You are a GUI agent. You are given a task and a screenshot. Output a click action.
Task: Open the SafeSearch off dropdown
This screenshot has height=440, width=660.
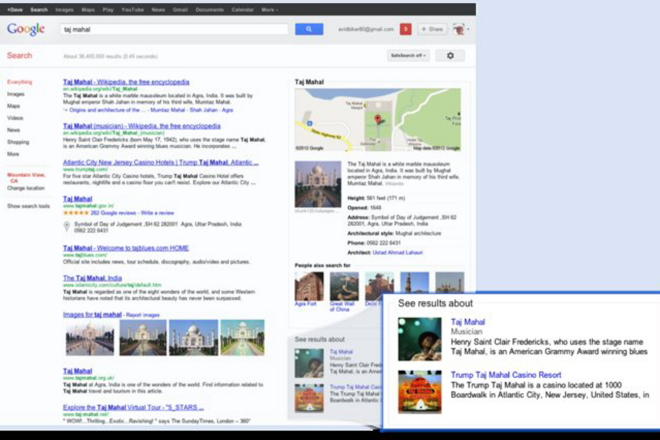pos(408,56)
